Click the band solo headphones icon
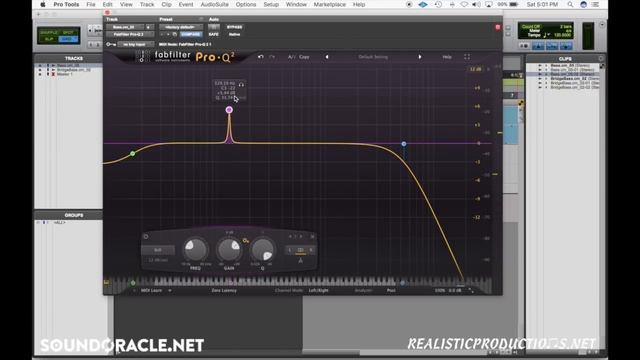The width and height of the screenshot is (640, 360). coord(241,84)
